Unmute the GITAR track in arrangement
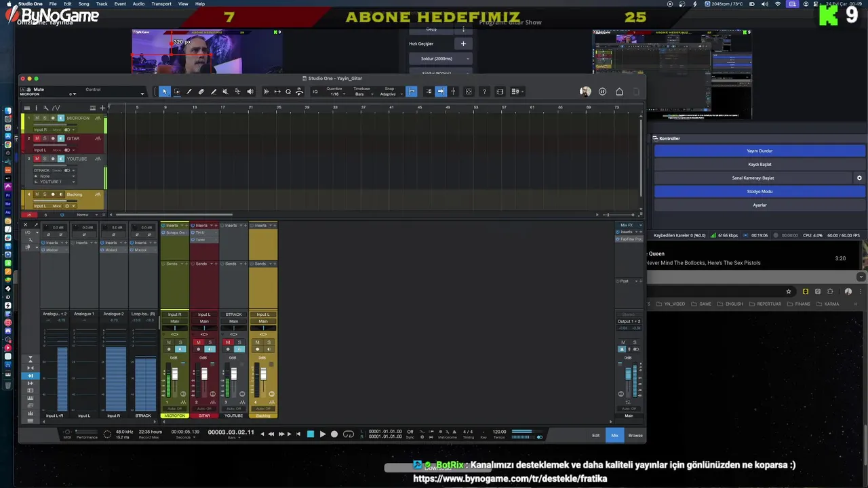Screen dimensions: 868x488 (x=37, y=138)
